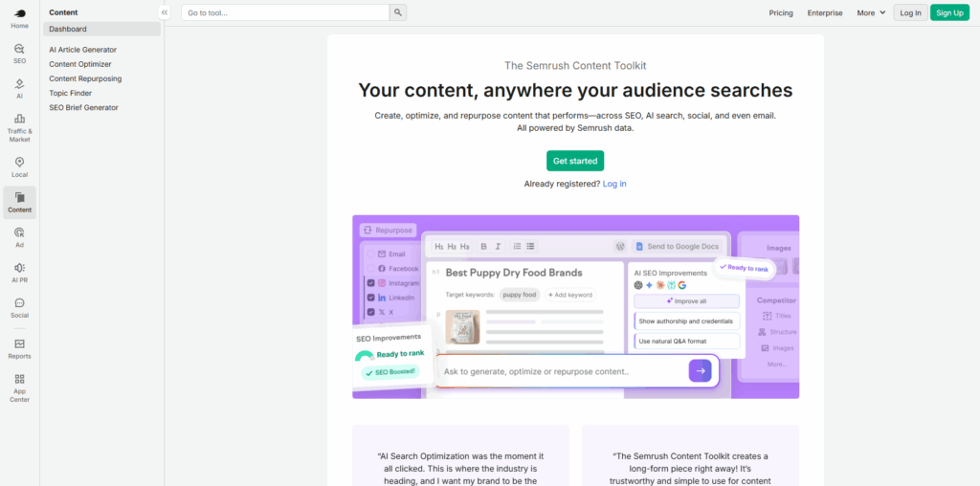Click Best Puppy Dry Food Brands title
Image resolution: width=980 pixels, height=486 pixels.
514,273
